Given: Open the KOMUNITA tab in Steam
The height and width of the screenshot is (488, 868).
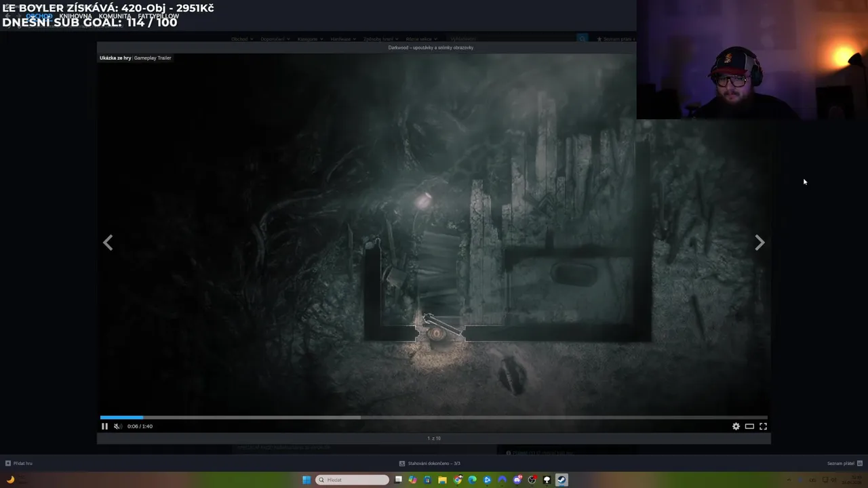Looking at the screenshot, I should click(x=115, y=16).
